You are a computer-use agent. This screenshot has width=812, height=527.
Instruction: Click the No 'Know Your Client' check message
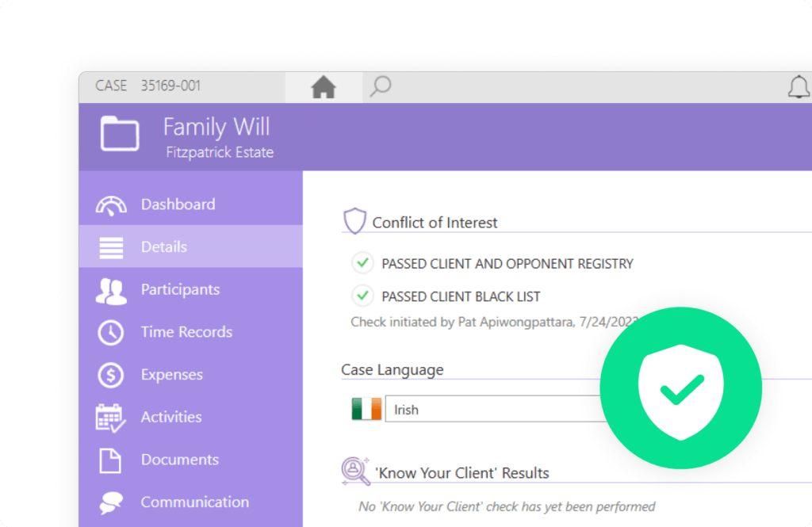507,506
